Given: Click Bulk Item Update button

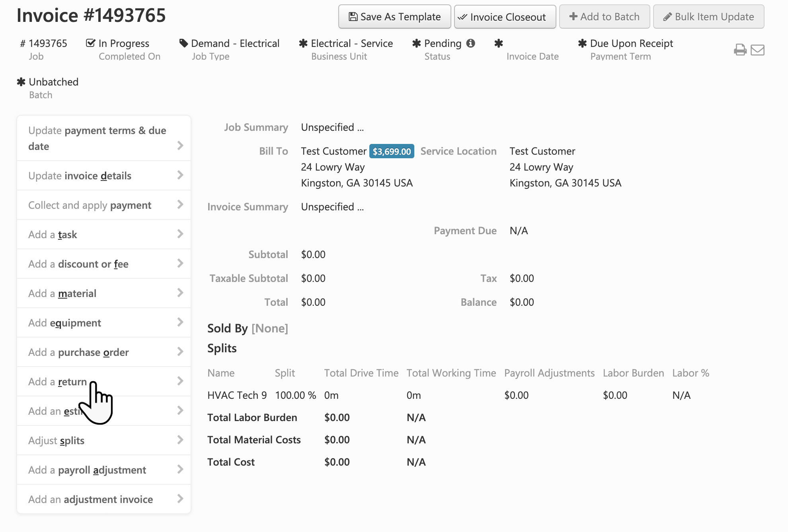Looking at the screenshot, I should 709,17.
